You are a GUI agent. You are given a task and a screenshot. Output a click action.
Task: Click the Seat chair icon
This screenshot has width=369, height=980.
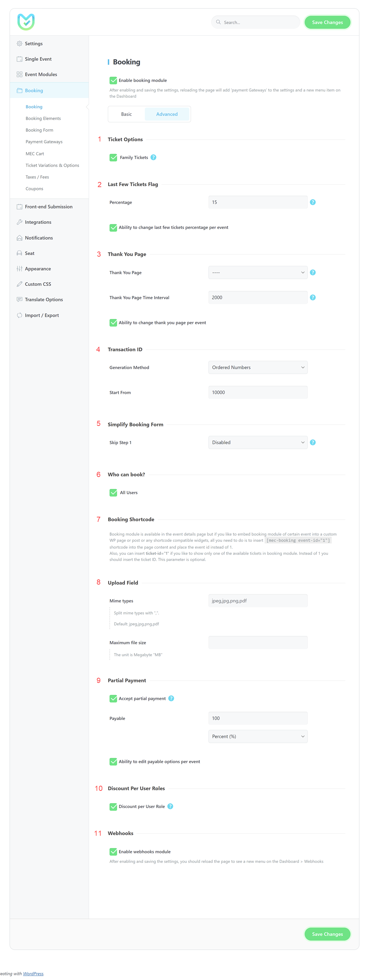click(20, 253)
